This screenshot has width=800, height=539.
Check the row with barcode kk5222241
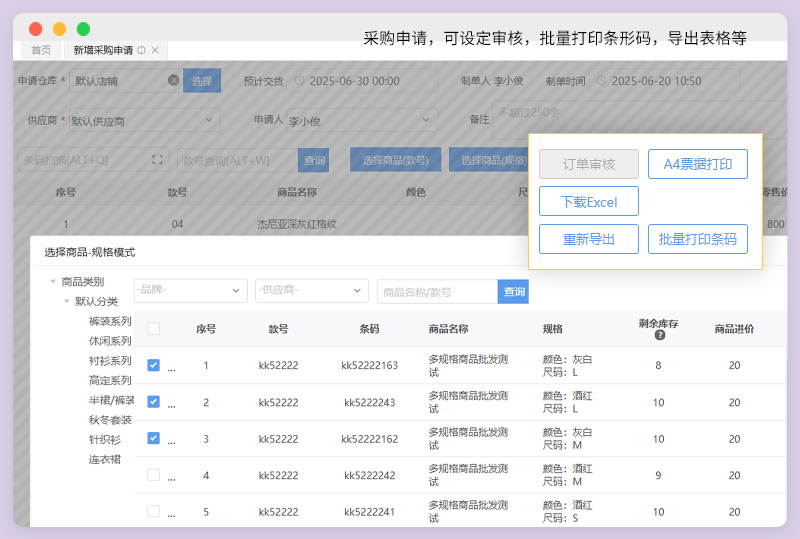pos(154,511)
